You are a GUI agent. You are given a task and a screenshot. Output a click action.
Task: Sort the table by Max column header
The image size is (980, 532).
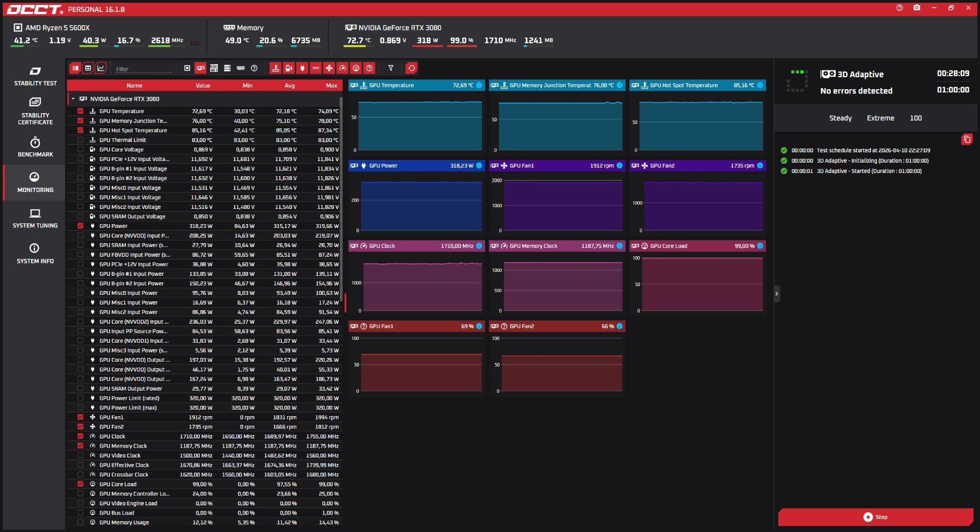(x=331, y=85)
